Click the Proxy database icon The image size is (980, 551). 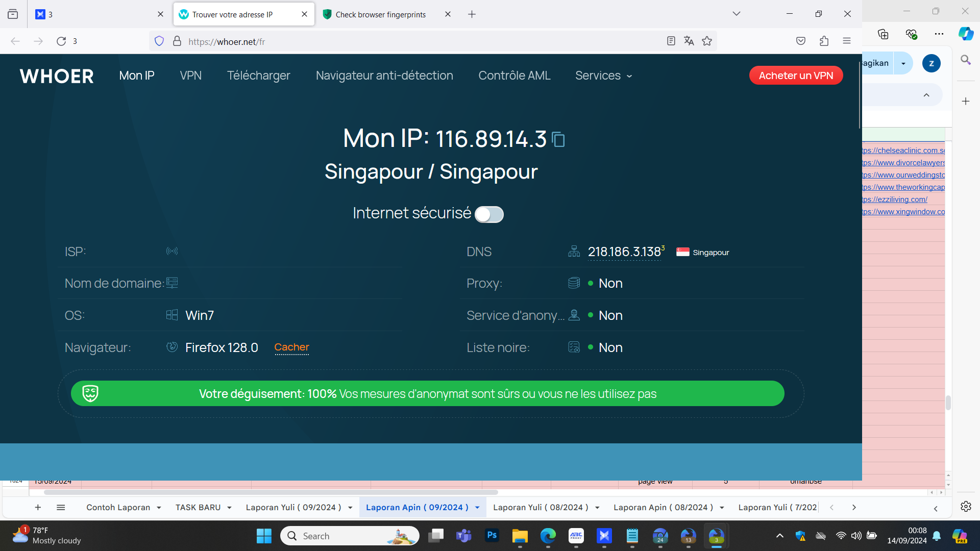pos(574,283)
